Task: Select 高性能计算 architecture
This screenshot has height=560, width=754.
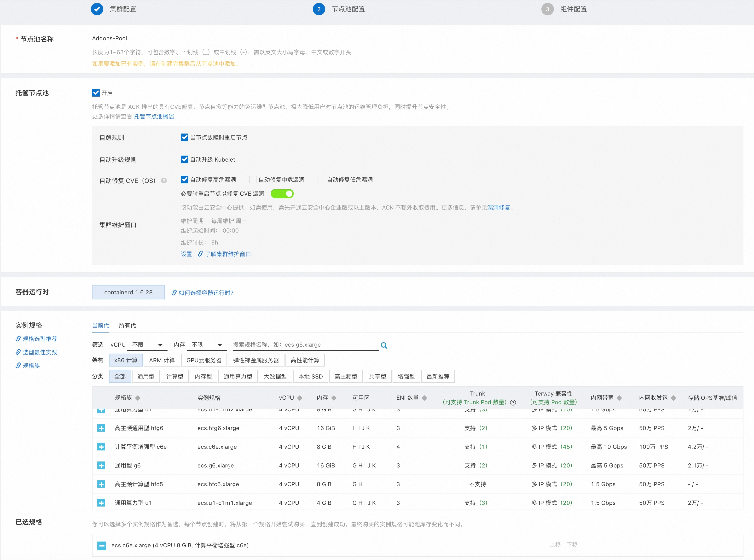Action: pyautogui.click(x=305, y=360)
